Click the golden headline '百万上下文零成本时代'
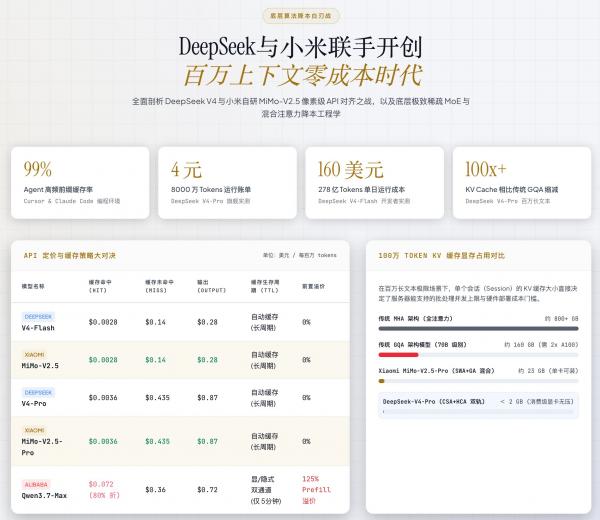Screen dimensions: 600x520 click(x=303, y=75)
